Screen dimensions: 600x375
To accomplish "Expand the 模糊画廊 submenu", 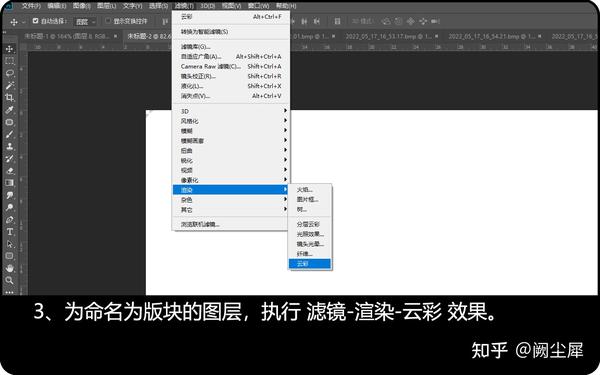I will 231,141.
